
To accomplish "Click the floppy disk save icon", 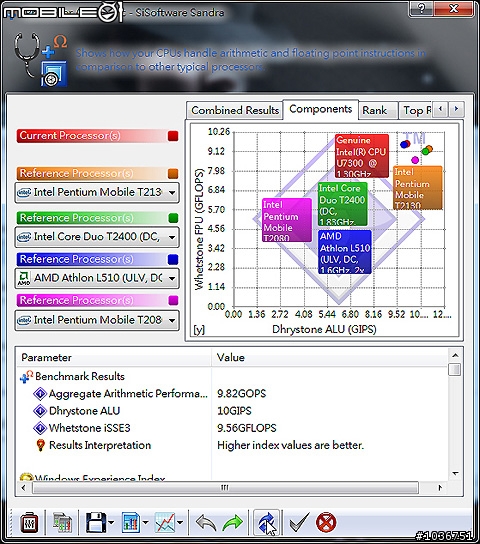I will click(x=95, y=522).
